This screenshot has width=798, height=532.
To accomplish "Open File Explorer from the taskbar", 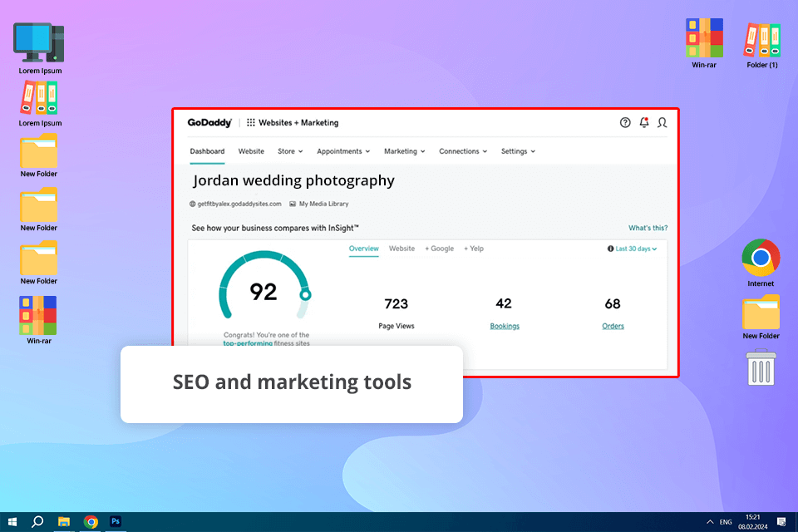I will [64, 522].
